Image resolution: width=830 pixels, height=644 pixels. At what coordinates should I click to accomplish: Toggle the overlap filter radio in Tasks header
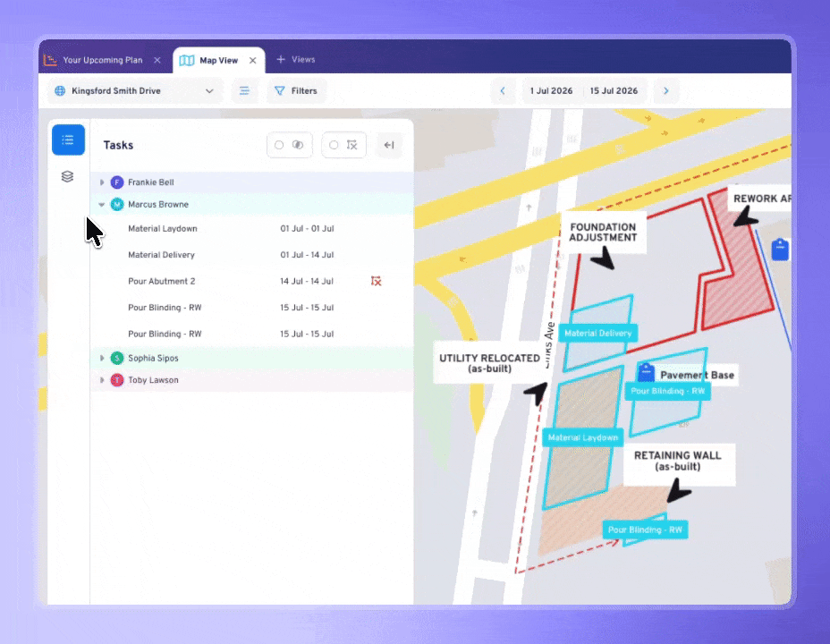click(279, 145)
